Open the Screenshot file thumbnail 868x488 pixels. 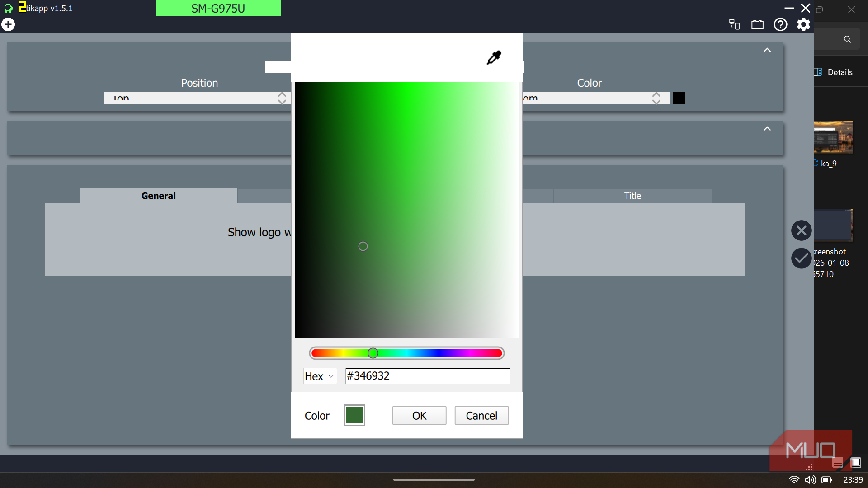click(x=833, y=225)
